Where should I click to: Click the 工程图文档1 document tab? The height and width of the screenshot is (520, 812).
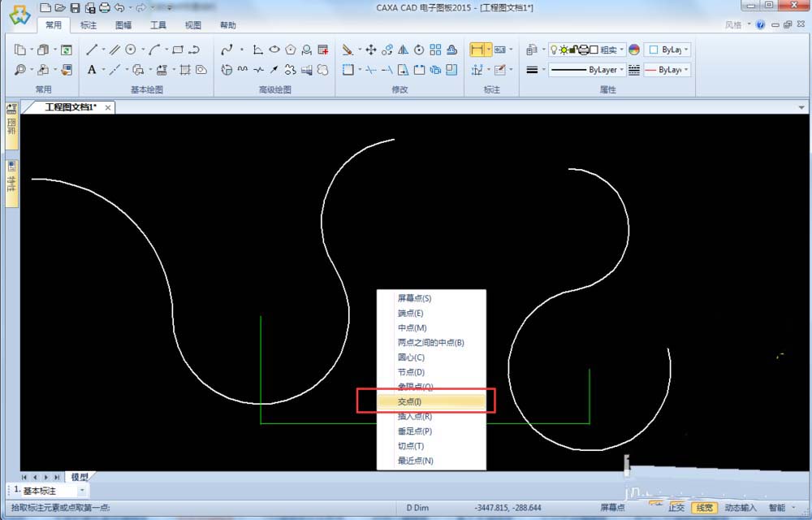(x=70, y=107)
